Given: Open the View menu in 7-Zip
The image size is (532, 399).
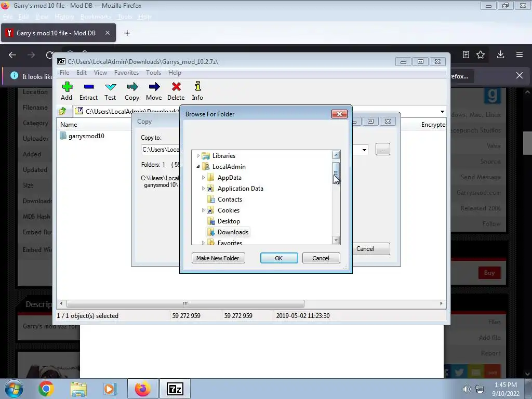Looking at the screenshot, I should coord(100,73).
